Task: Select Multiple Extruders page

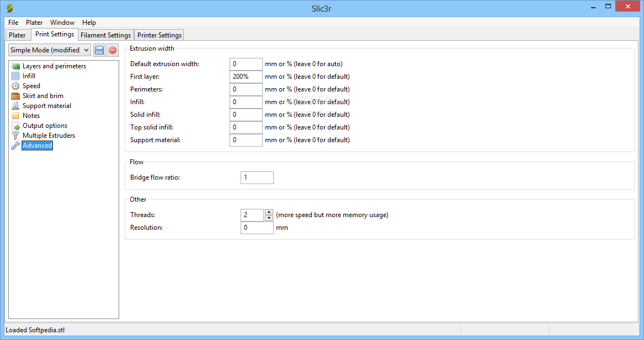Action: (x=49, y=136)
